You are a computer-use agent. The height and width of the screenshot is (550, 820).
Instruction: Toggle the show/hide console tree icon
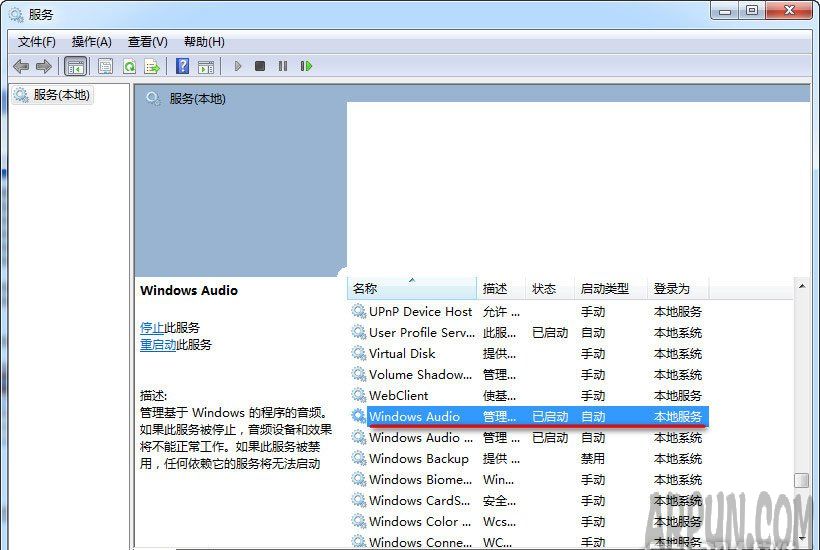point(75,66)
